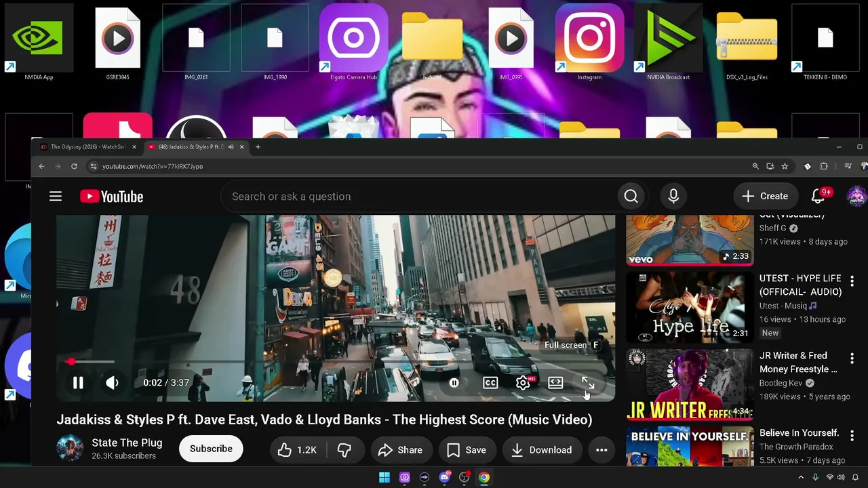Reload the YouTube page

(74, 166)
